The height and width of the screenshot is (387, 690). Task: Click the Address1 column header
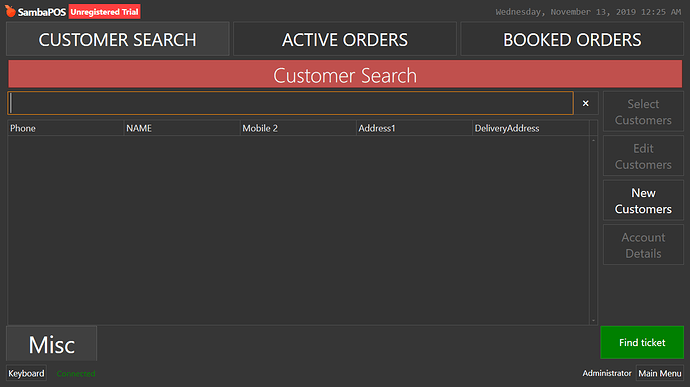point(414,128)
